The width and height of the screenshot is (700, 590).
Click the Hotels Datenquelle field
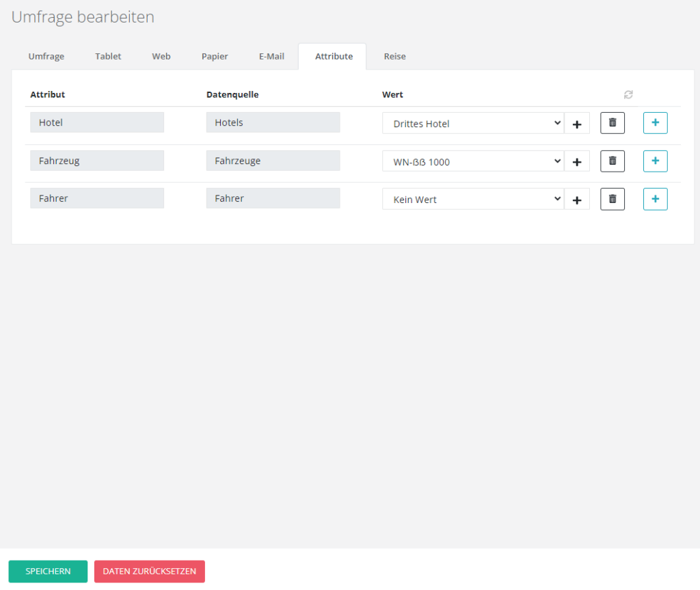(273, 123)
